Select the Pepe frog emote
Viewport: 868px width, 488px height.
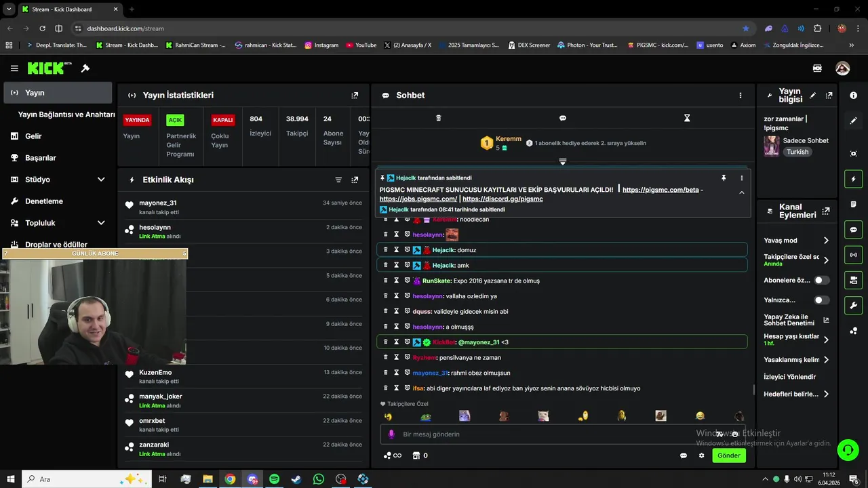(425, 416)
